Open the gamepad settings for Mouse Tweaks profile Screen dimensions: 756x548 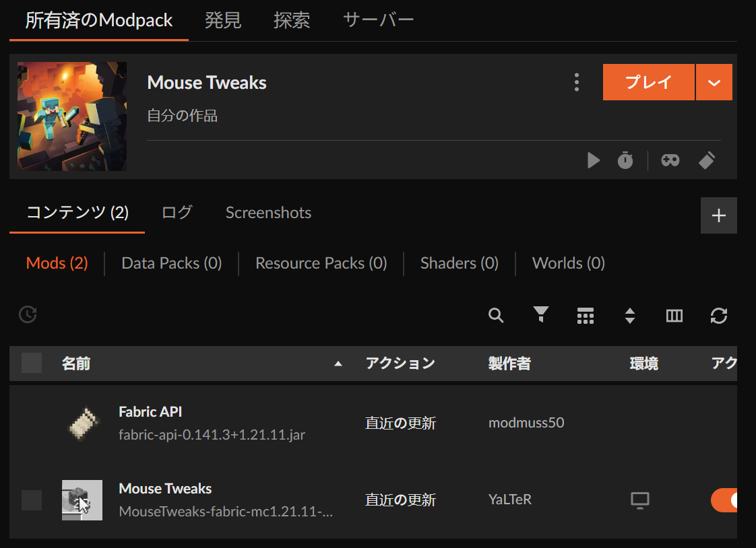[x=670, y=160]
